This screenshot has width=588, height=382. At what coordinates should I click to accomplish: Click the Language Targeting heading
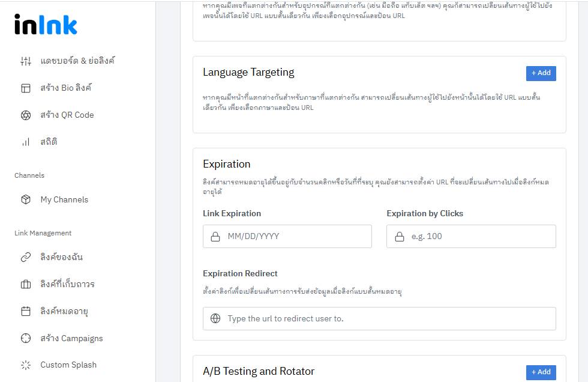pos(248,72)
